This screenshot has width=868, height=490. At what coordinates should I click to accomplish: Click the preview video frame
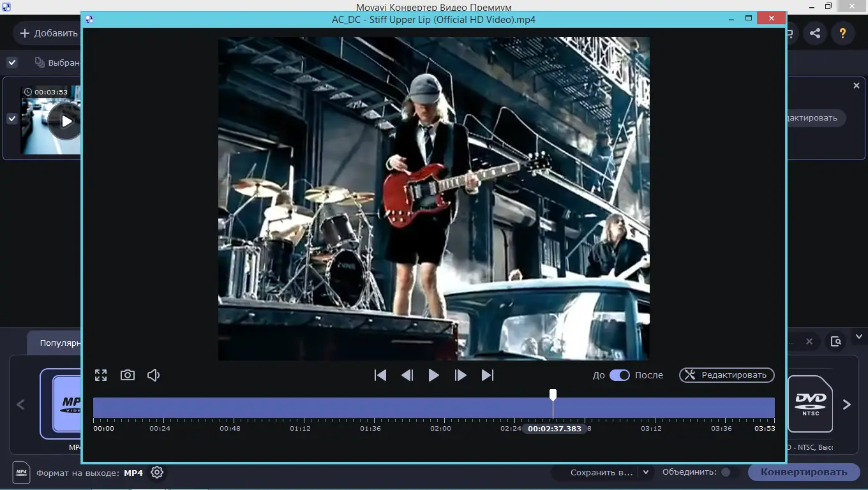pyautogui.click(x=434, y=198)
